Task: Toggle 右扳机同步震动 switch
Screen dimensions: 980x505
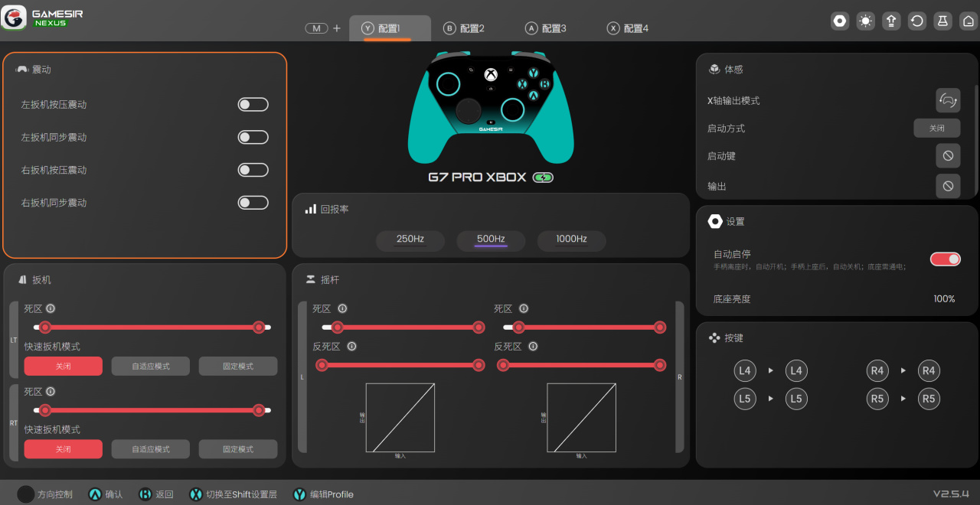Action: coord(253,203)
